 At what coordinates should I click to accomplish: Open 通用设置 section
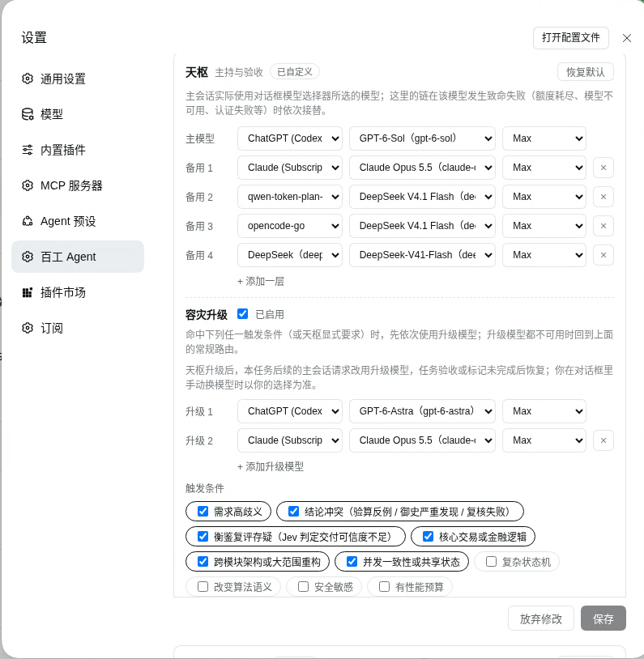[x=78, y=79]
